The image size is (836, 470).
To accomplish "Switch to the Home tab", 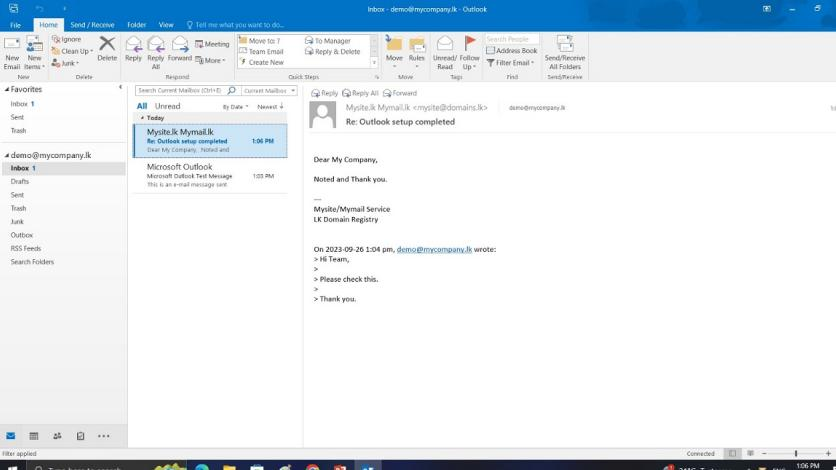I will click(48, 25).
